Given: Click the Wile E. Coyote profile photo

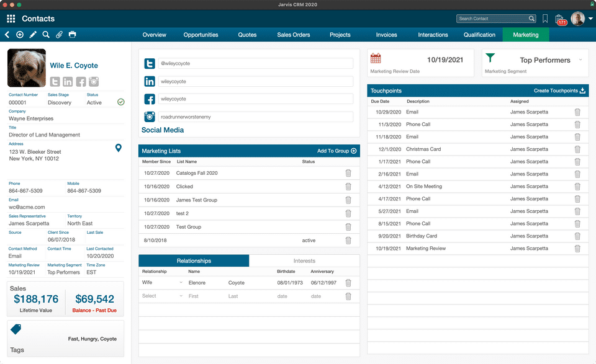Looking at the screenshot, I should (27, 68).
